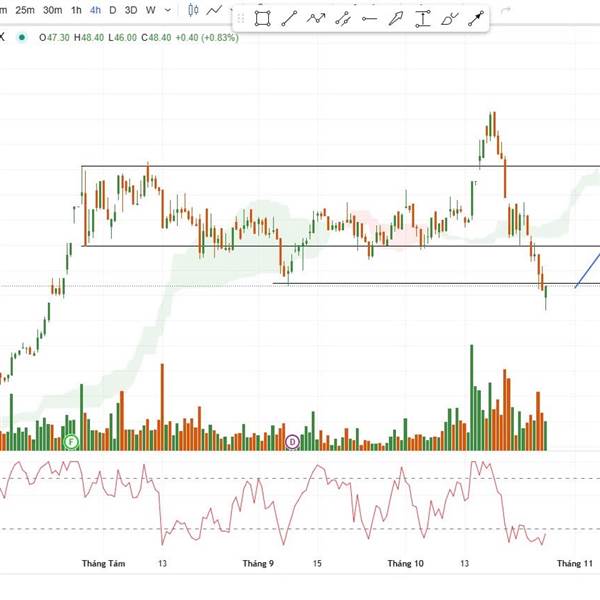
Task: Choose the Text measure tool icon
Action: [424, 18]
